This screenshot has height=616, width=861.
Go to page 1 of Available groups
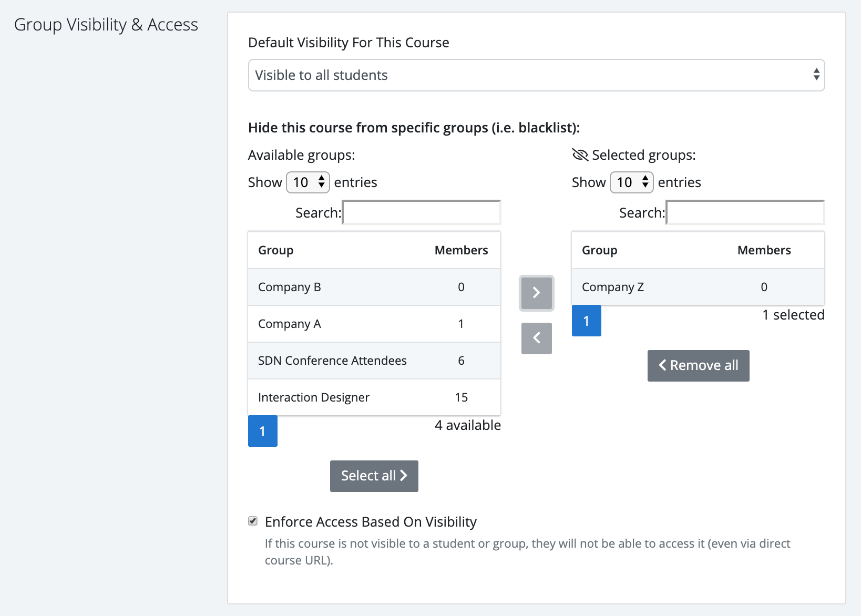[x=262, y=432]
